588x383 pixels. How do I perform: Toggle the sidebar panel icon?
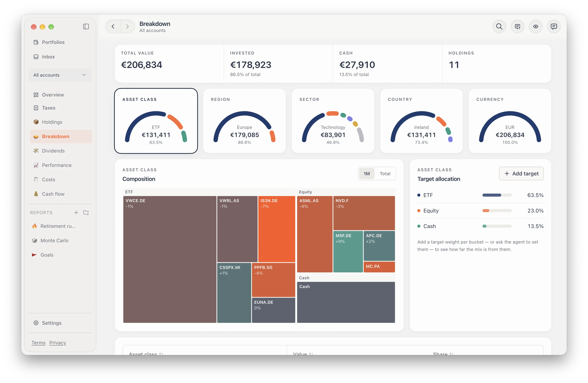tap(86, 27)
